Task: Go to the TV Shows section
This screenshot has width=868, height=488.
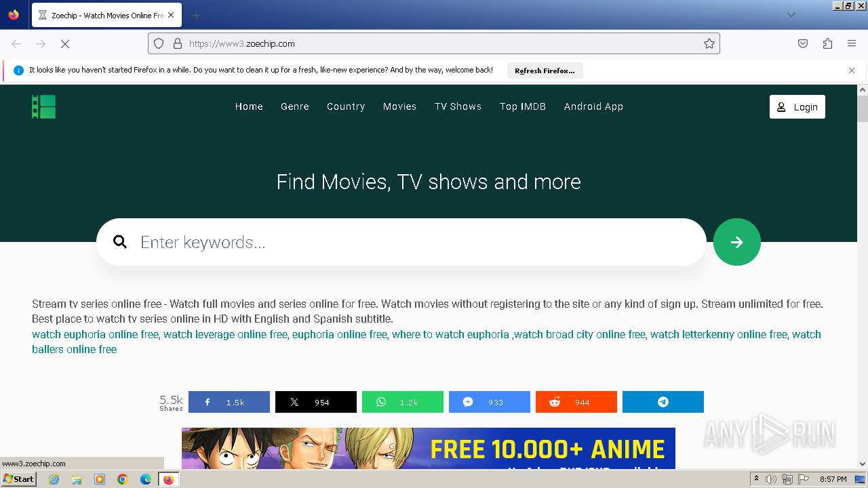Action: click(x=458, y=106)
